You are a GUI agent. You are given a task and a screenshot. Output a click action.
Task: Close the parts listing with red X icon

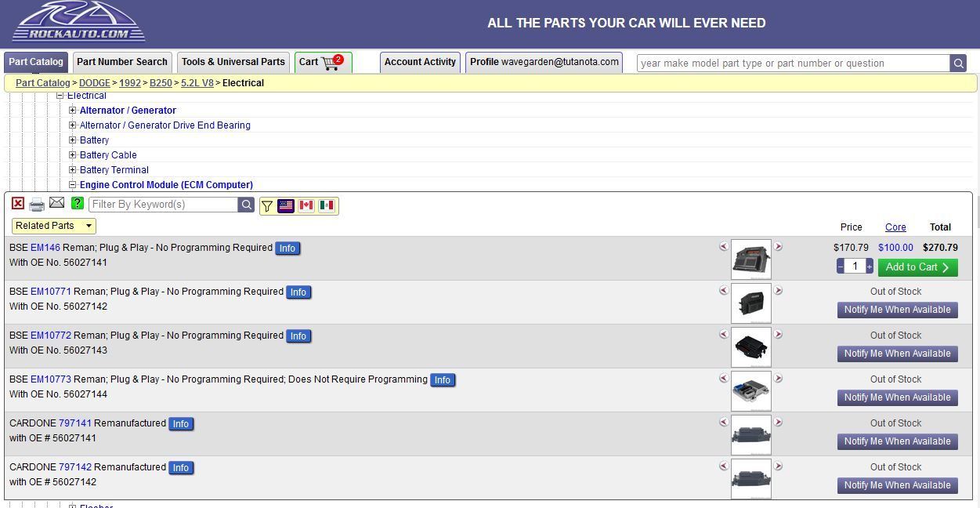coord(18,204)
